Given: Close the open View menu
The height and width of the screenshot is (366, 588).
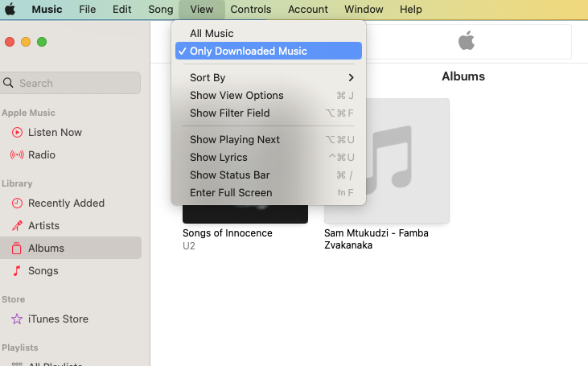Looking at the screenshot, I should tap(202, 9).
